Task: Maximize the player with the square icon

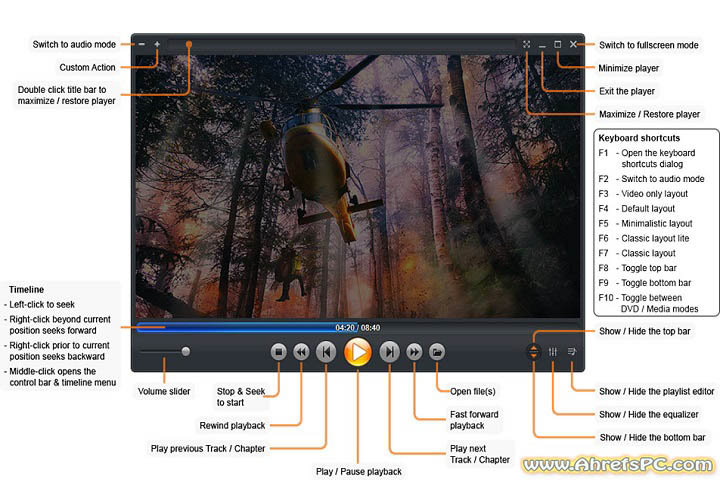Action: [557, 45]
